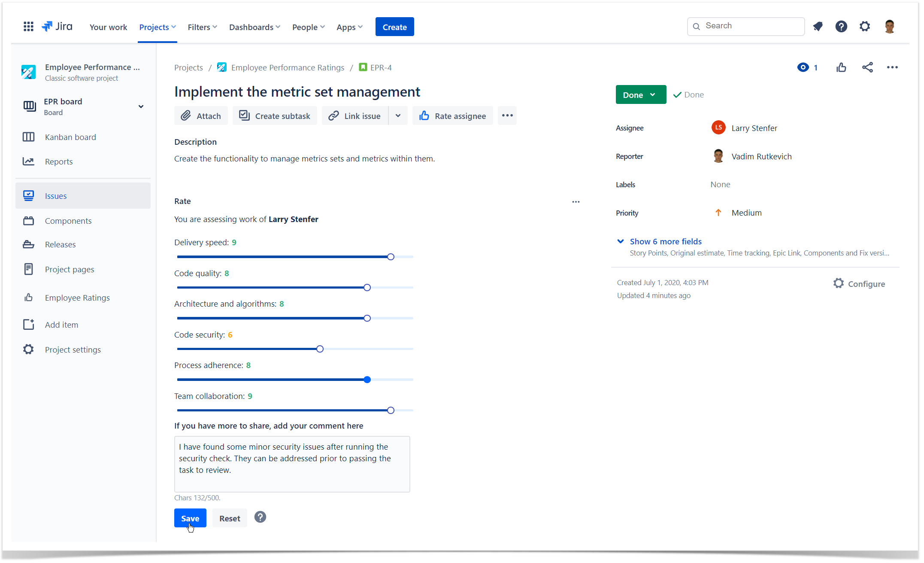The image size is (924, 563).
Task: Click the Attach button
Action: [x=201, y=116]
